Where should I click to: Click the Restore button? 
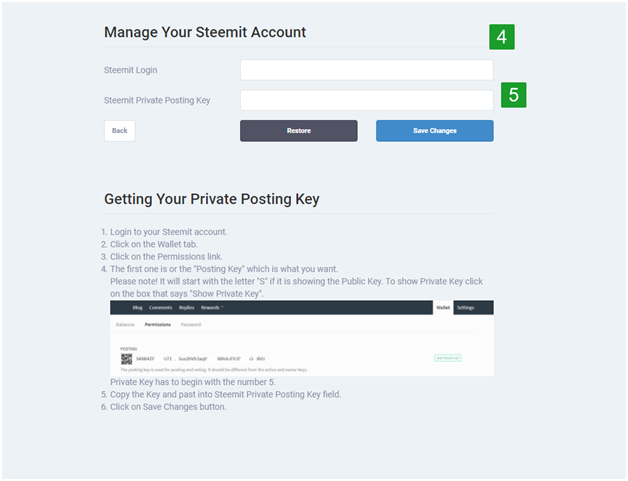299,131
